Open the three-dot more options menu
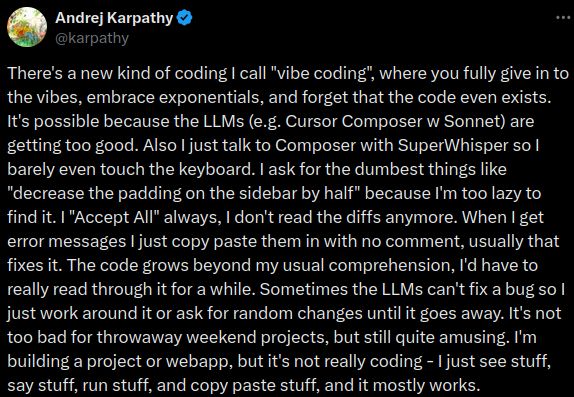 click(x=563, y=17)
